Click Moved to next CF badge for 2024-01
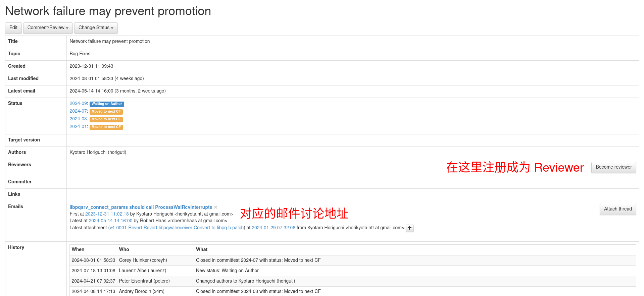 [x=106, y=127]
